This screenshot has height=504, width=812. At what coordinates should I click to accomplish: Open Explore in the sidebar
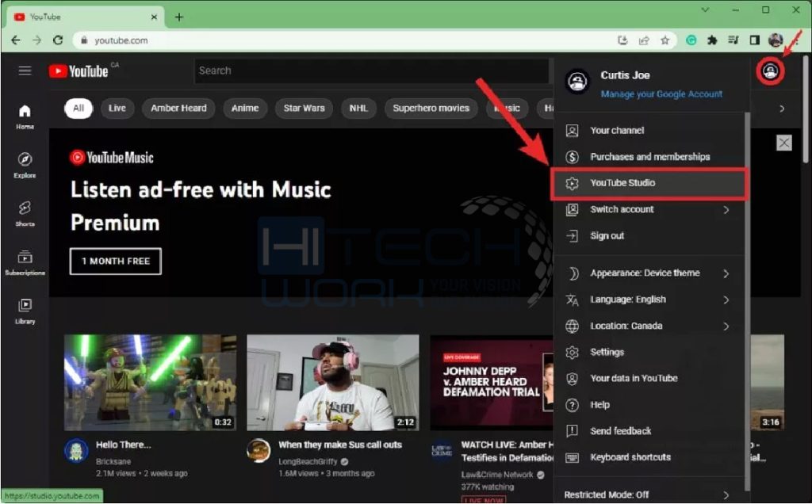[25, 165]
